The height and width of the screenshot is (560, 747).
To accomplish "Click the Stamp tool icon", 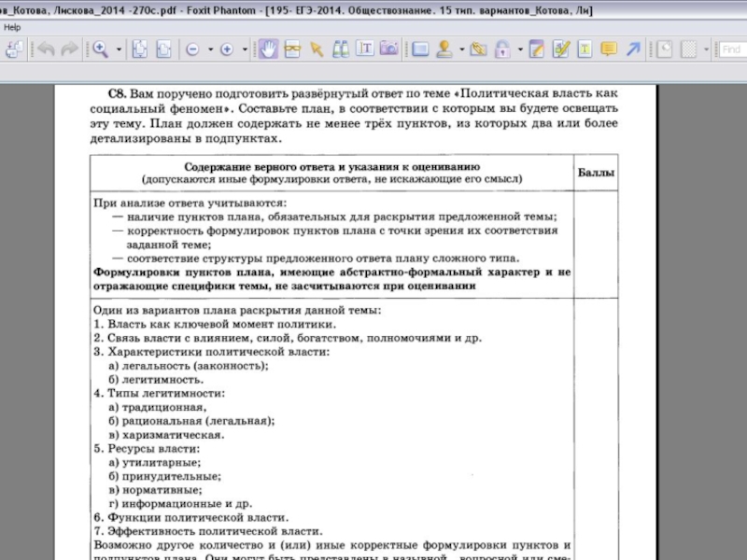I will pyautogui.click(x=444, y=49).
